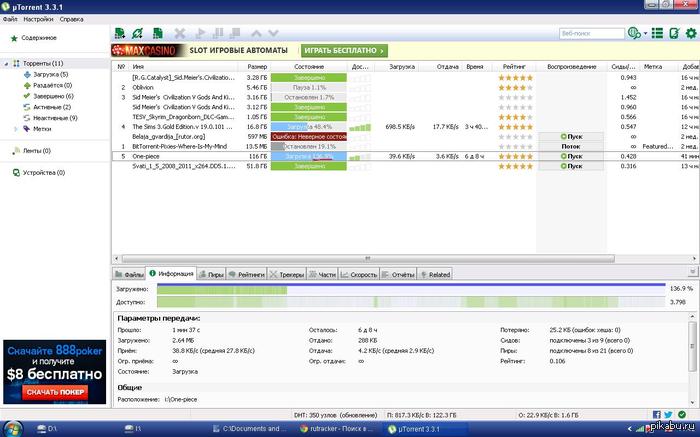Click in the Веб-поиск search field
The image size is (700, 437).
590,34
